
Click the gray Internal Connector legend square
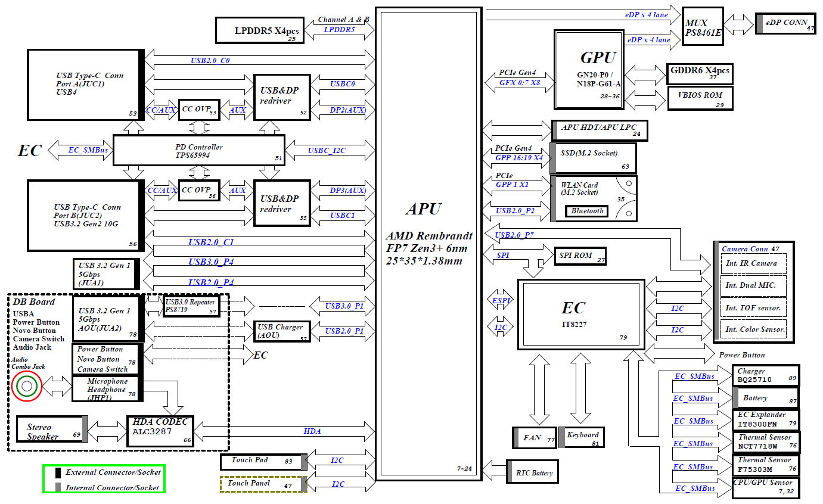[58, 487]
